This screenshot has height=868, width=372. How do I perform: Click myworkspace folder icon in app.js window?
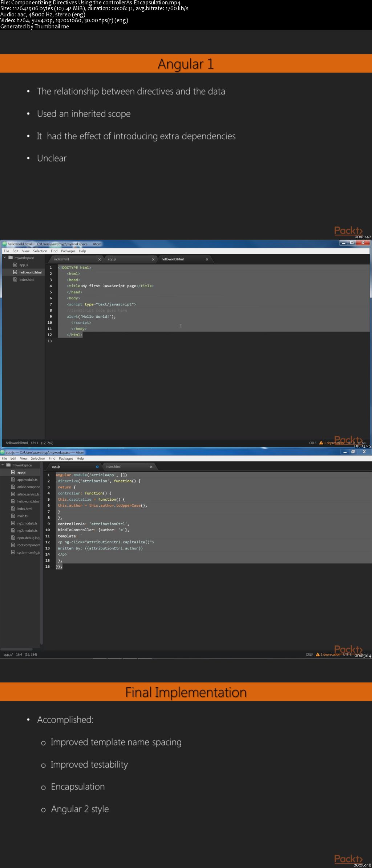tap(8, 465)
